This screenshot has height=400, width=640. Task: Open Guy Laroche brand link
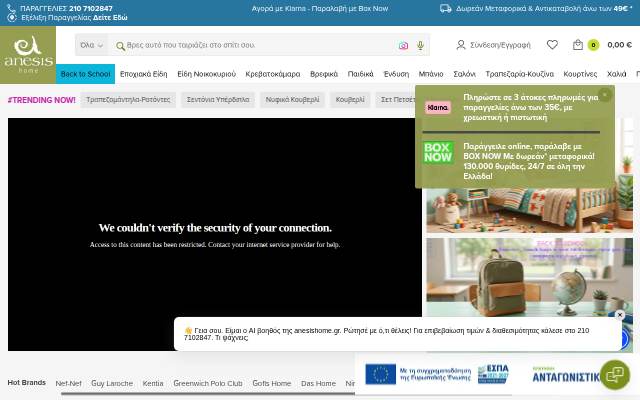(112, 383)
